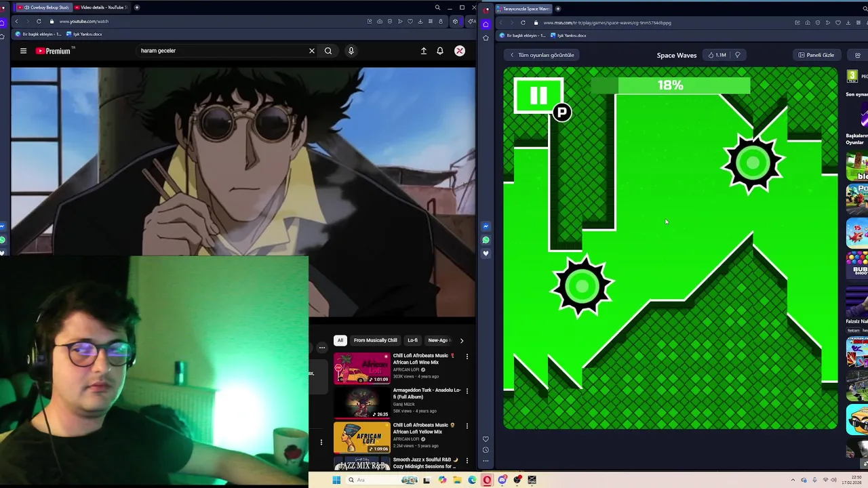Open Microsoft Edge from the taskbar

[x=472, y=480]
